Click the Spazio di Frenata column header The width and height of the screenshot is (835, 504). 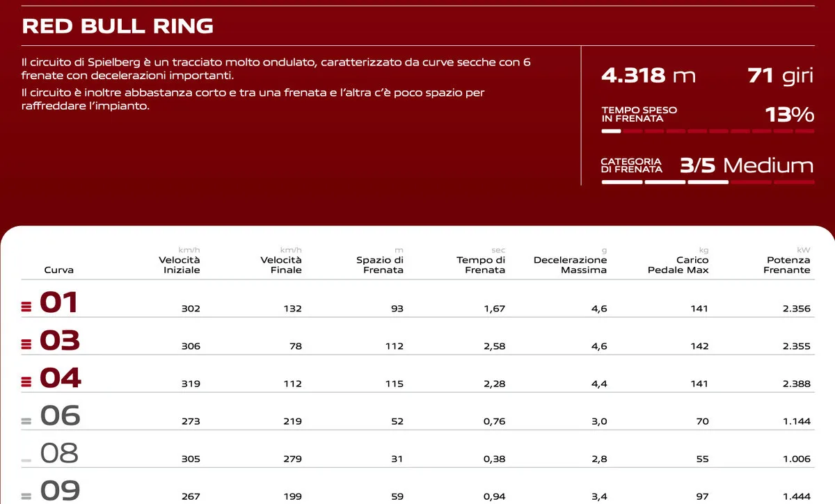pyautogui.click(x=380, y=265)
